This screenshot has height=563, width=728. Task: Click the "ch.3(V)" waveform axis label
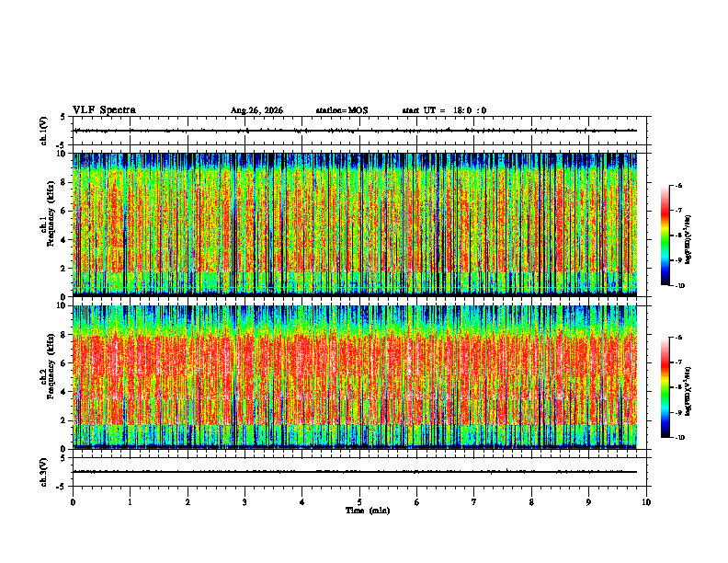point(44,472)
